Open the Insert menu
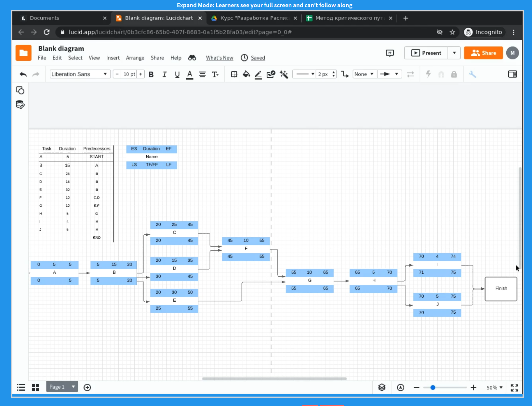The image size is (532, 406). coord(113,58)
